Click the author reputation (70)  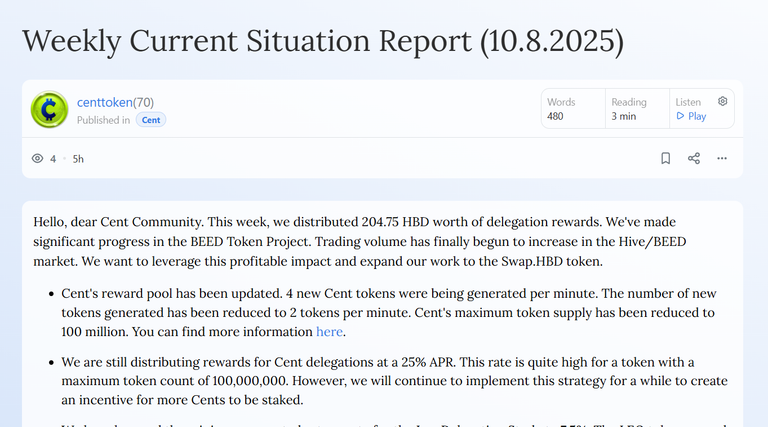[143, 102]
